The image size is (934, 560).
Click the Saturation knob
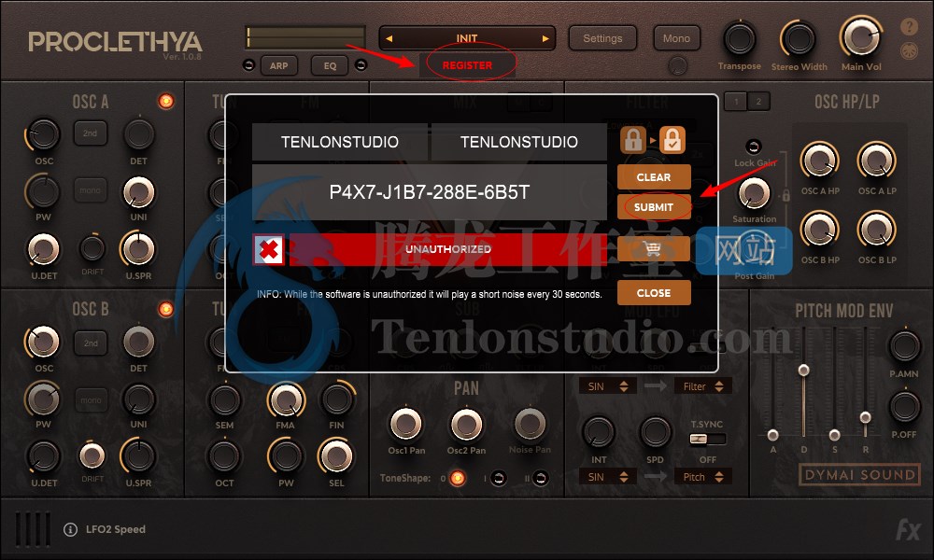[754, 193]
